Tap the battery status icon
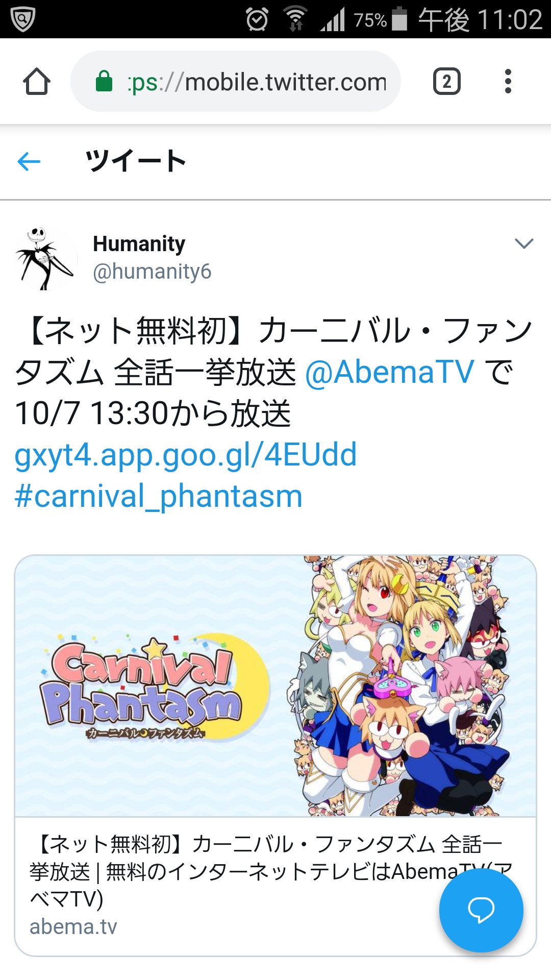 pos(399,19)
